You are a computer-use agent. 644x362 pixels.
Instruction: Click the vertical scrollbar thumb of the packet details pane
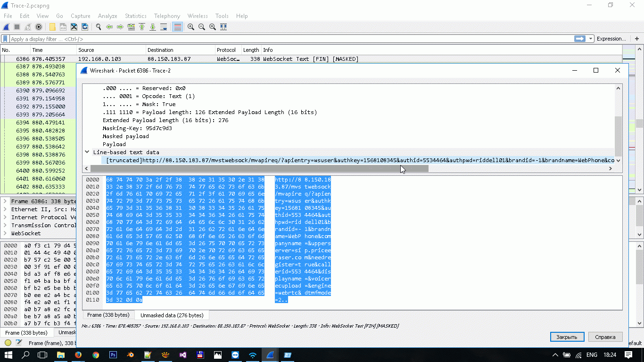[618, 137]
